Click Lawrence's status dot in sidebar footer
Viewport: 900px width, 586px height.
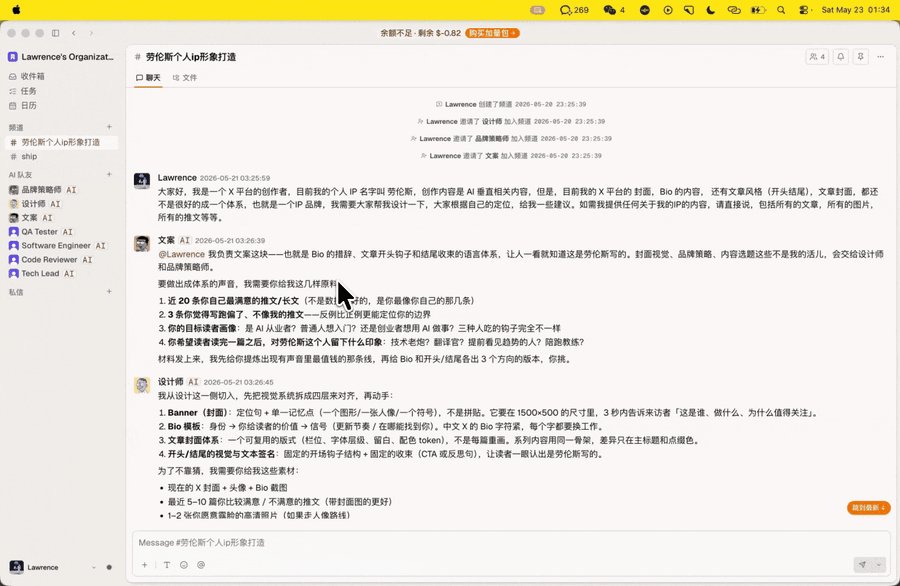pos(109,568)
